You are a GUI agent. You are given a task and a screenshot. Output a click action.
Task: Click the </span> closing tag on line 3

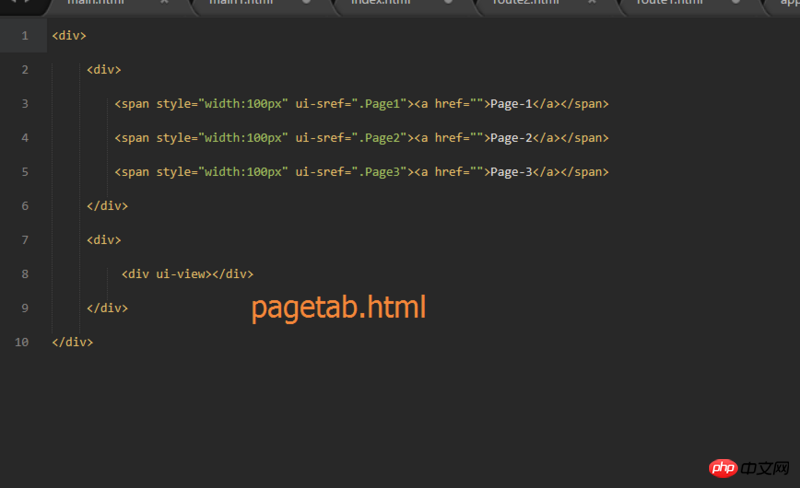click(x=585, y=104)
